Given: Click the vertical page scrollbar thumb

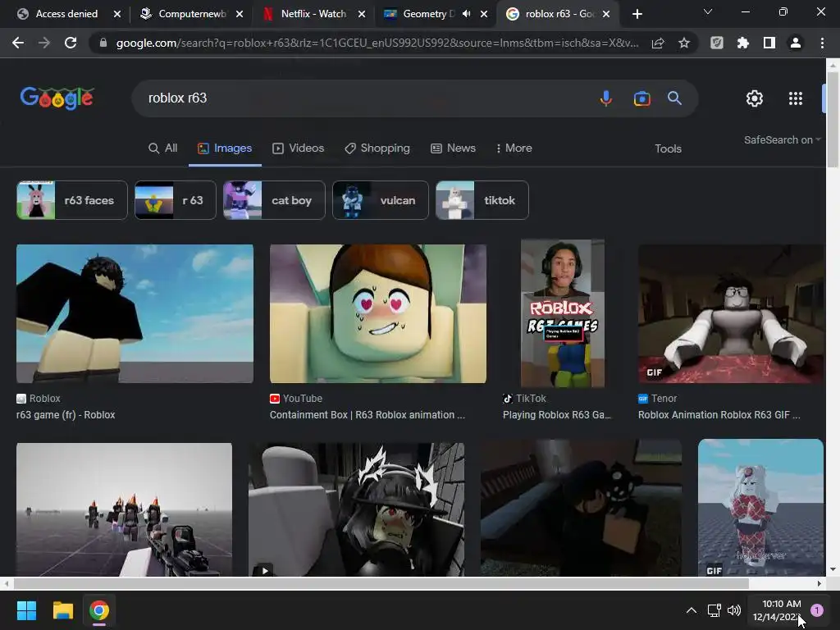Looking at the screenshot, I should tap(833, 119).
